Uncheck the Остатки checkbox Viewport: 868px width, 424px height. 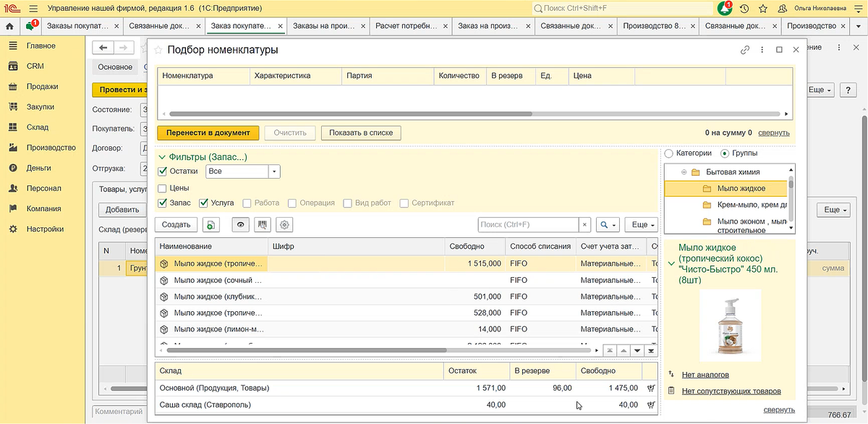coord(163,171)
